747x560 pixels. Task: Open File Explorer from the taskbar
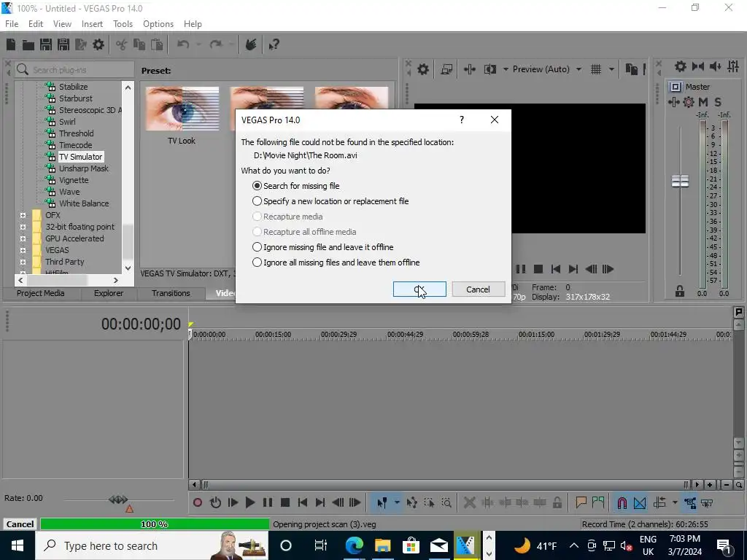[x=382, y=545]
